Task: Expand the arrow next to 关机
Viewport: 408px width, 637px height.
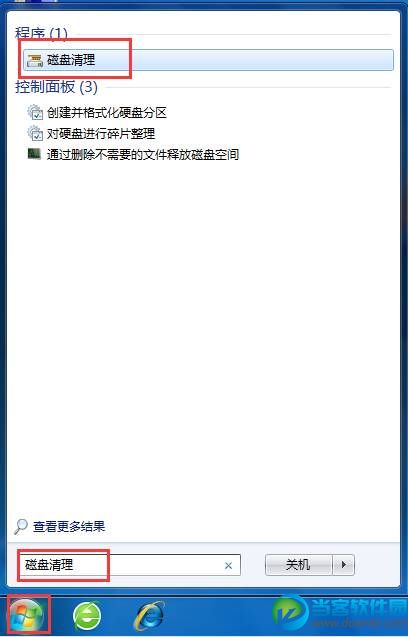Action: click(x=344, y=565)
